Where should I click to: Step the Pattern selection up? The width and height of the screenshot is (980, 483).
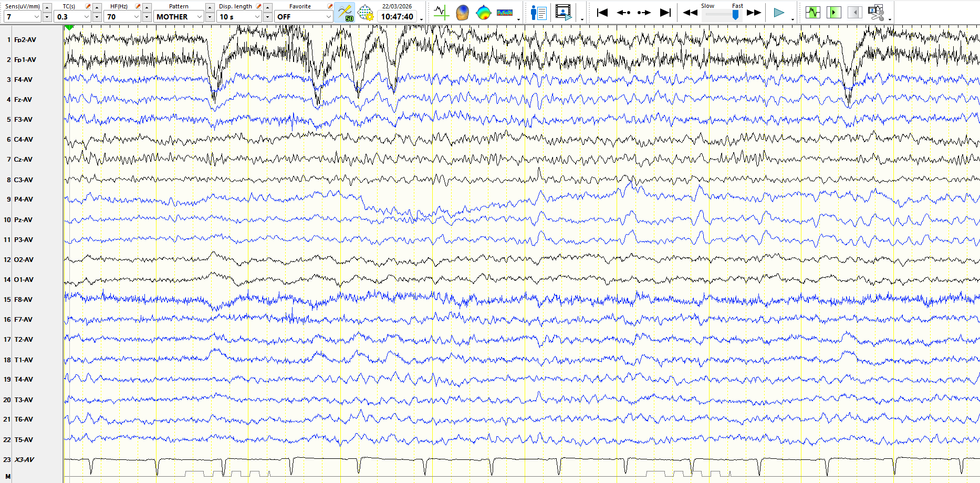210,7
